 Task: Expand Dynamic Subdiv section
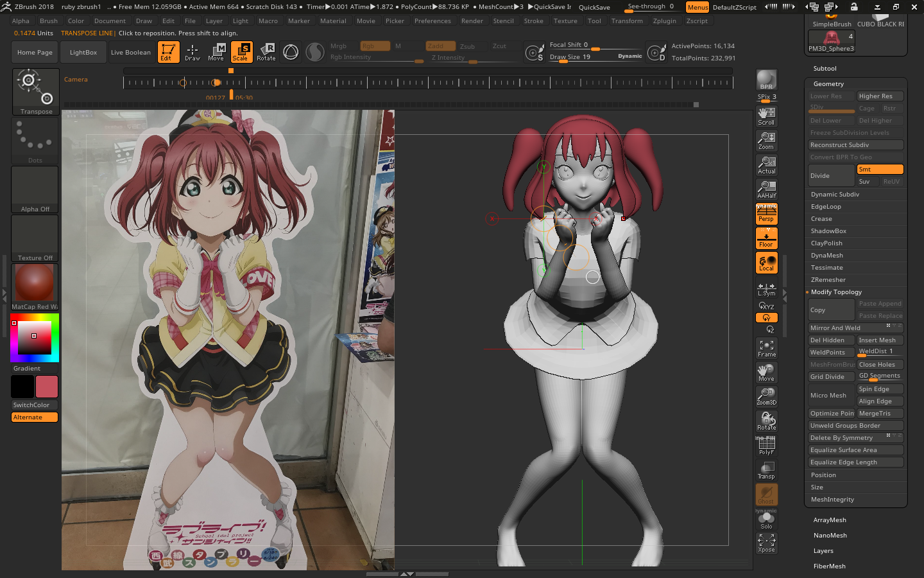[835, 195]
